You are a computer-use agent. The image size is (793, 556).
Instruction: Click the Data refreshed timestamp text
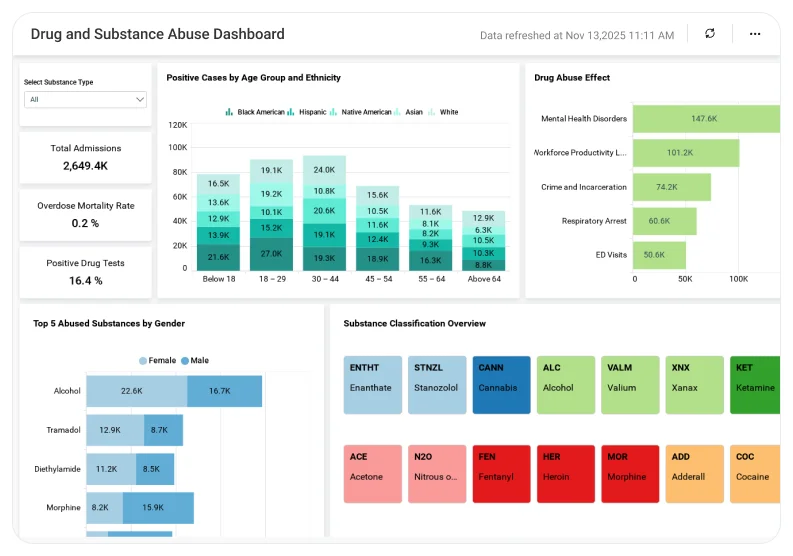577,35
